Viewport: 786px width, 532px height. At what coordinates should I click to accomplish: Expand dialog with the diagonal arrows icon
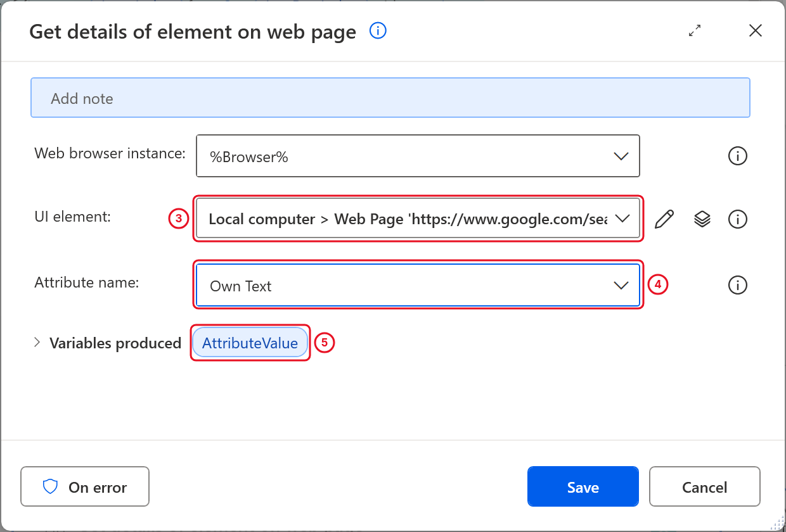pyautogui.click(x=695, y=30)
